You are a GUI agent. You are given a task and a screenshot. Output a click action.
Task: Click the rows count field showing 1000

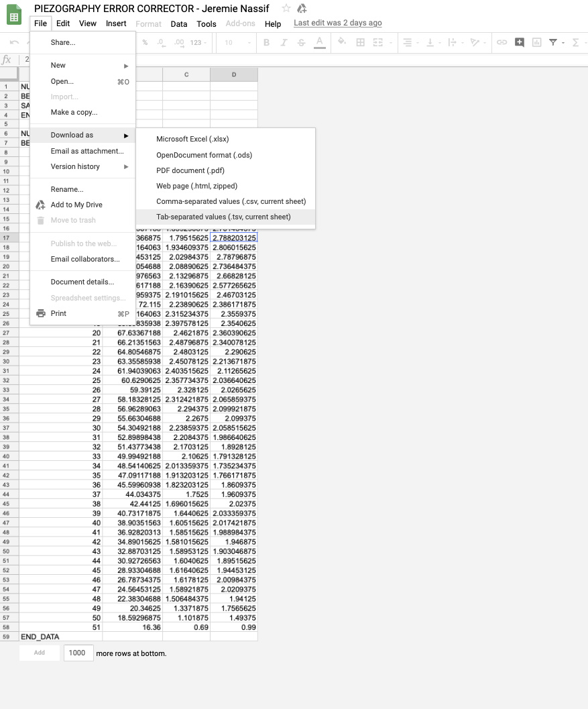click(x=78, y=653)
